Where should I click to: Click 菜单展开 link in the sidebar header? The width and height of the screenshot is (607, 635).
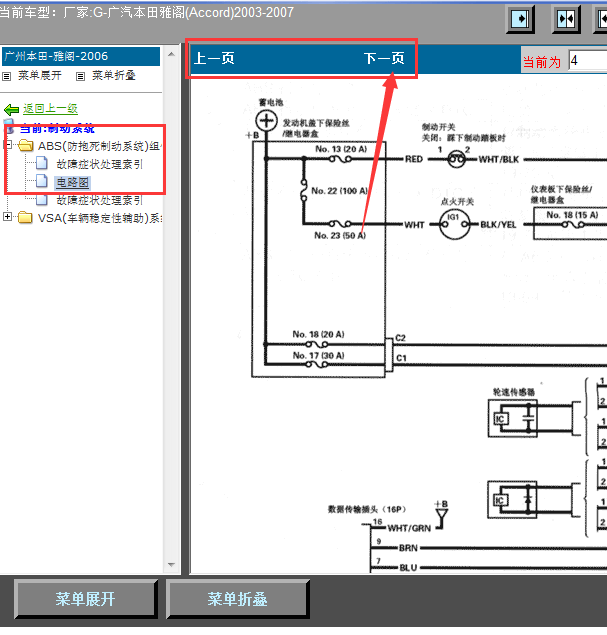coord(40,75)
